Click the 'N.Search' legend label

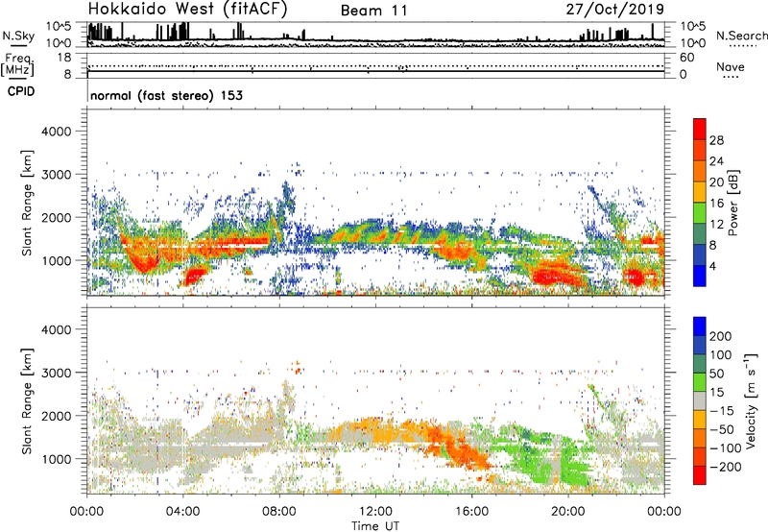741,36
